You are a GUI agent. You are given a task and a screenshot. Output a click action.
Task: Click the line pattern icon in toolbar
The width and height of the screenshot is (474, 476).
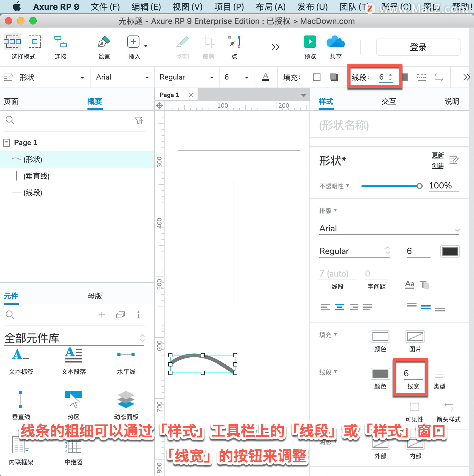[421, 77]
